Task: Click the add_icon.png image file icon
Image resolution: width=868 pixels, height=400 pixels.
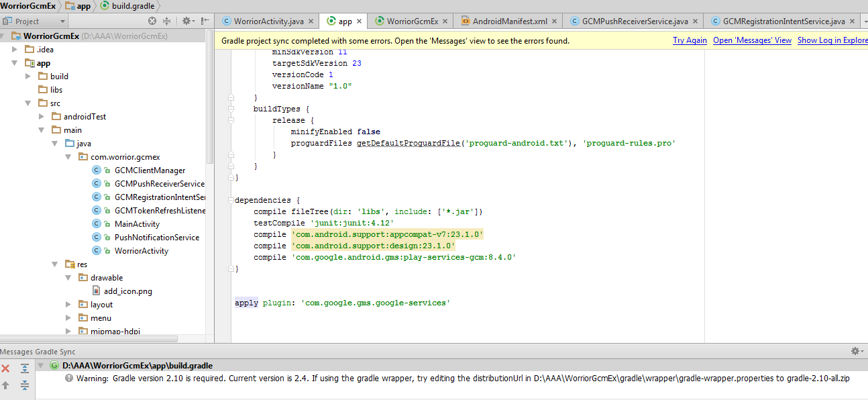Action: click(97, 291)
